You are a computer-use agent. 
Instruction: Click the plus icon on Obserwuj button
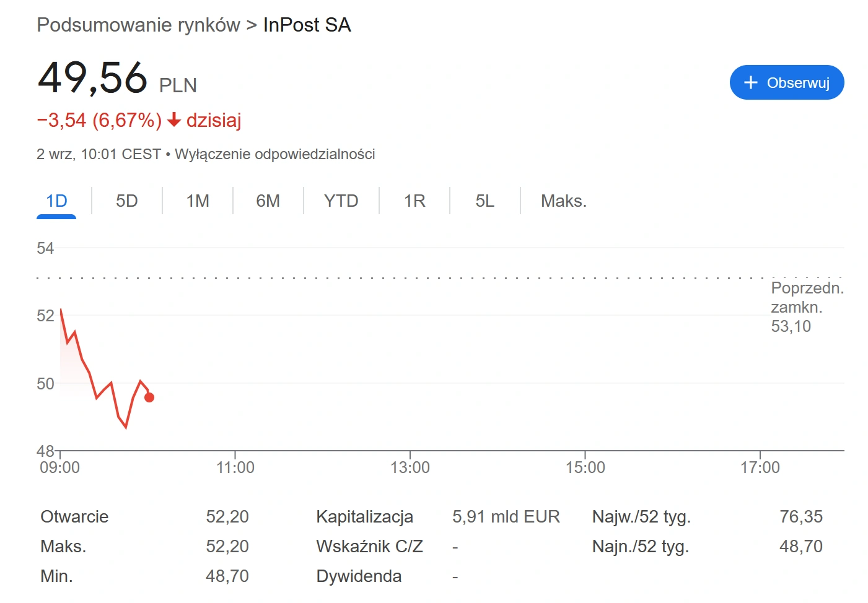tap(750, 82)
